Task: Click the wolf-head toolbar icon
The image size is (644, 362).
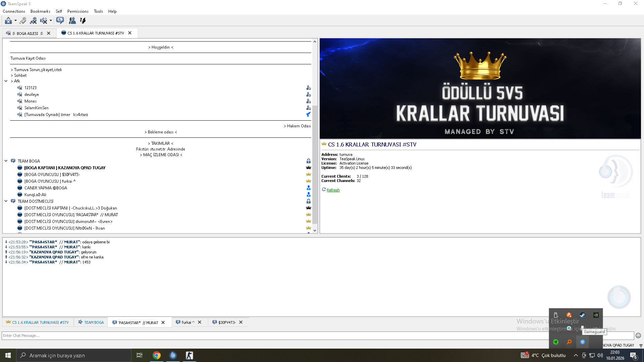Action: [x=83, y=21]
